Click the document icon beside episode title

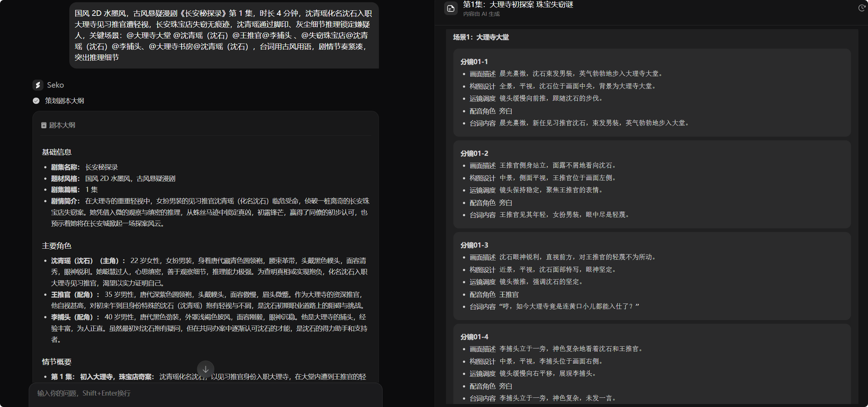point(451,8)
